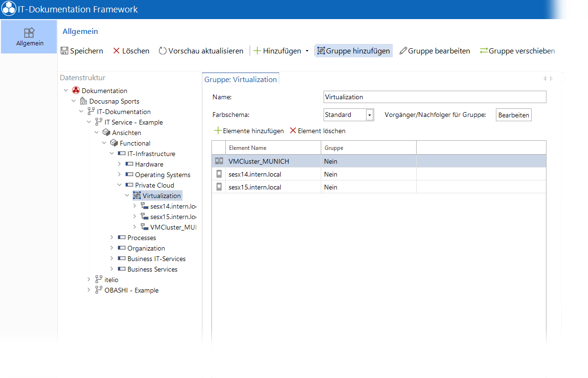Collapse the Private Cloud tree node
Screen dimensions: 588x378
[119, 185]
